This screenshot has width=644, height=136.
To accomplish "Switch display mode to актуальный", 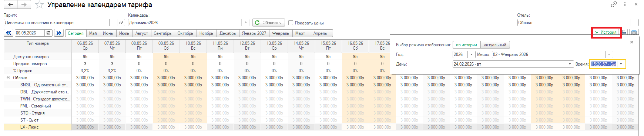I will [495, 45].
